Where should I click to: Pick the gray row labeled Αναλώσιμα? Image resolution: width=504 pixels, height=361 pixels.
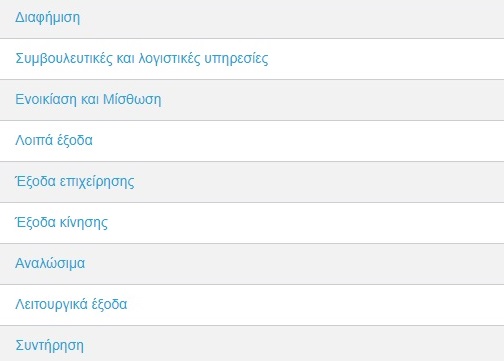pyautogui.click(x=252, y=264)
